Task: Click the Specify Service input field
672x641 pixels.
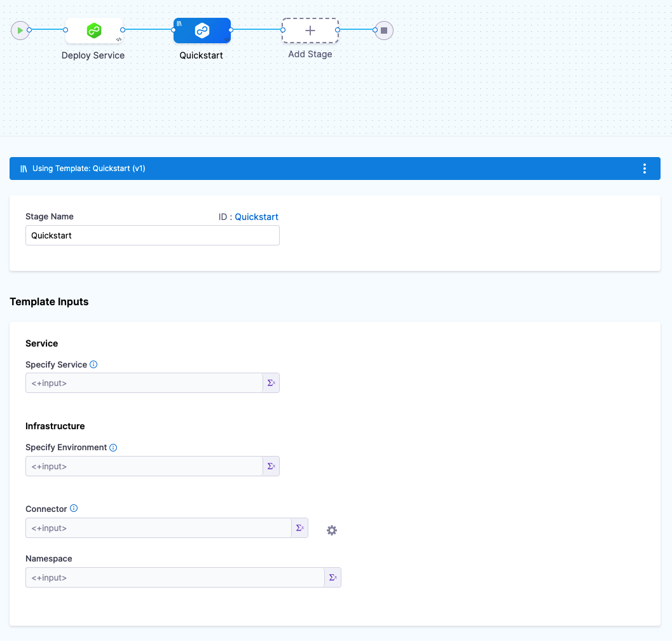Action: [x=144, y=383]
